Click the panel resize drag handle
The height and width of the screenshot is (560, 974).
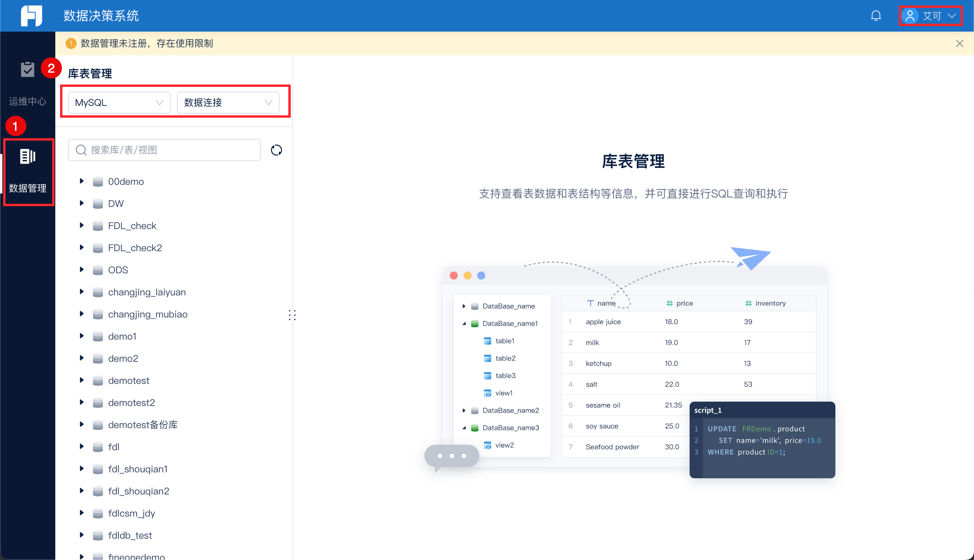coord(292,315)
